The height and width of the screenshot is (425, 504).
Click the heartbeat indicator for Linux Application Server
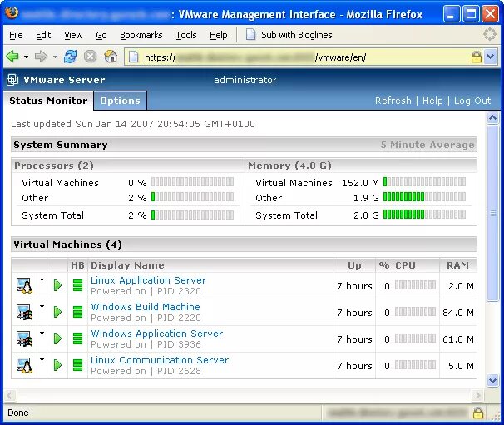pyautogui.click(x=77, y=285)
